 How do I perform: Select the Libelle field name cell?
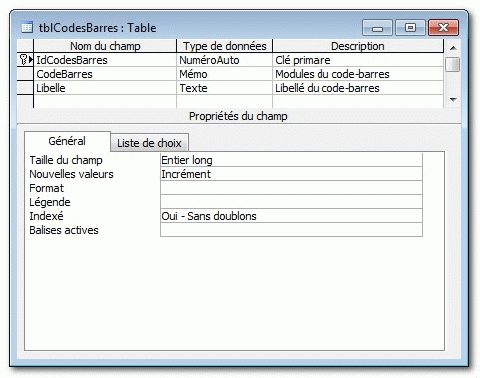tap(105, 88)
